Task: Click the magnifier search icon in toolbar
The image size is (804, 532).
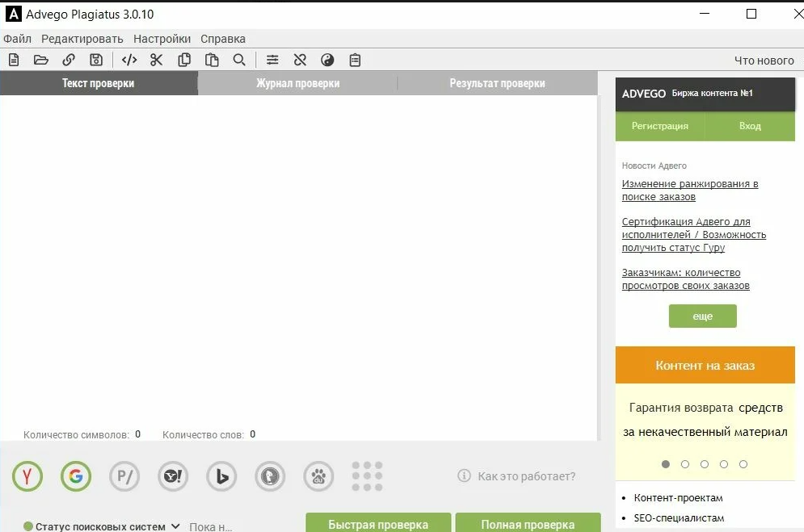Action: (x=239, y=60)
